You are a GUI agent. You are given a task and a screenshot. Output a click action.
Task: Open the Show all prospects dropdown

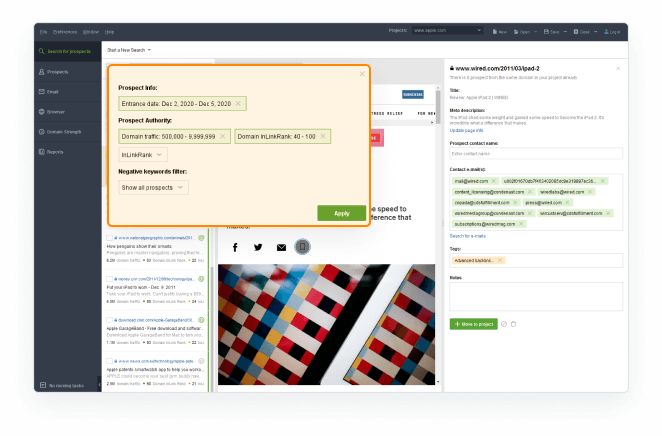click(x=153, y=187)
